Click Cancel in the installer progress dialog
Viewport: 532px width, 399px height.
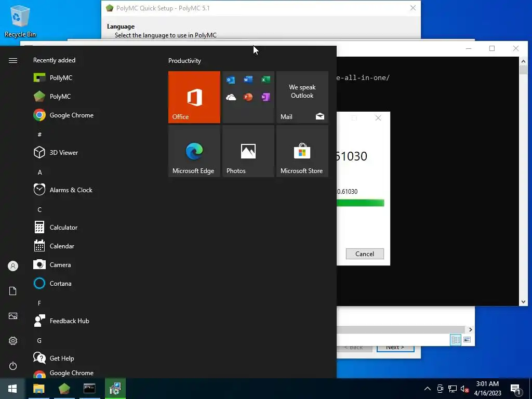pyautogui.click(x=365, y=254)
